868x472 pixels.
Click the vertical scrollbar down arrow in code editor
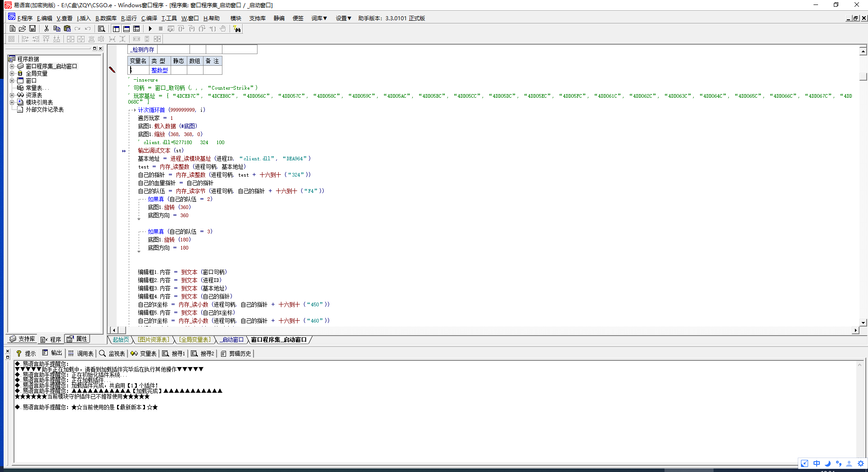click(863, 322)
